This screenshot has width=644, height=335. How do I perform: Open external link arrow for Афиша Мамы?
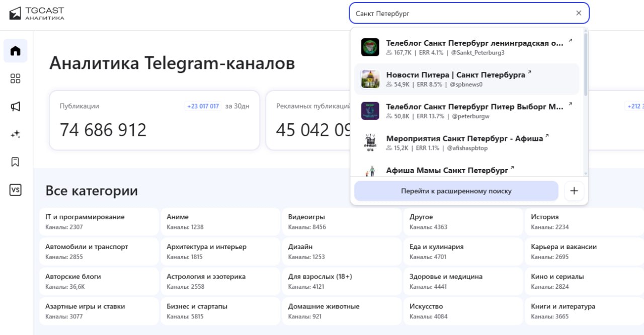(512, 168)
